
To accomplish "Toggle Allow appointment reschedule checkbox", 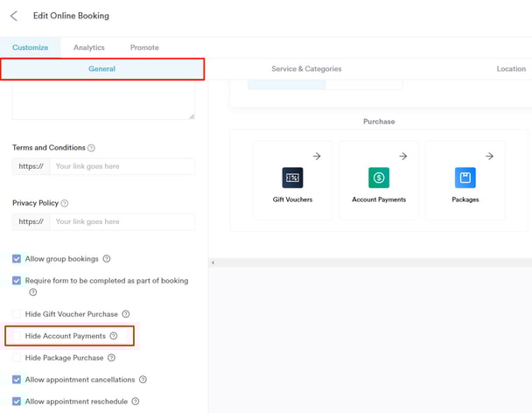I will [17, 401].
